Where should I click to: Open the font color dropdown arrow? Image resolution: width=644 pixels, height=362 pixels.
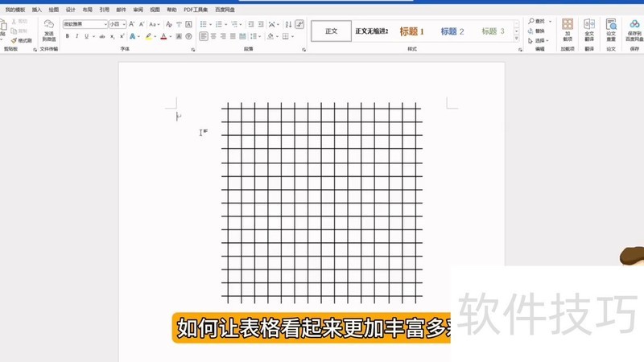tap(171, 36)
